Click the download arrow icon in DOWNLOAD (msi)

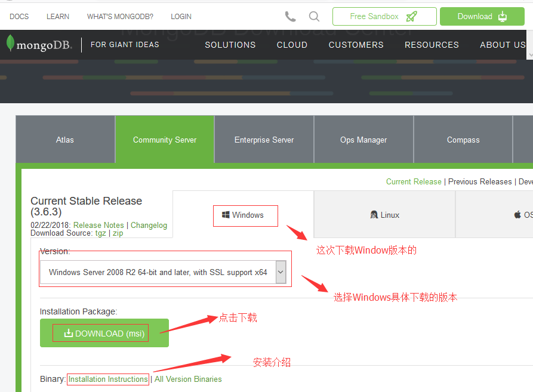[x=68, y=334]
